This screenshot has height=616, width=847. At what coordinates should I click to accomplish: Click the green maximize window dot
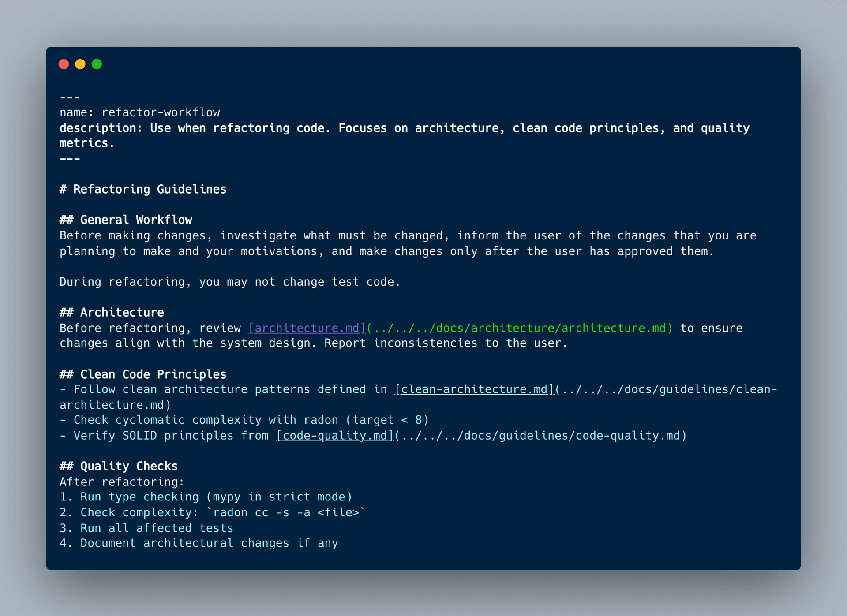tap(97, 64)
